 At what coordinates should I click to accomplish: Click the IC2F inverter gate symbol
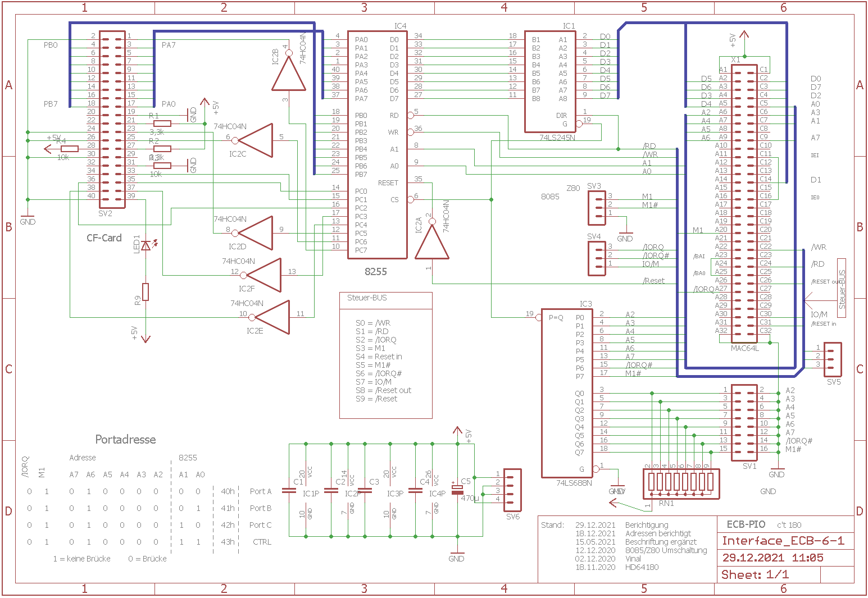click(265, 275)
